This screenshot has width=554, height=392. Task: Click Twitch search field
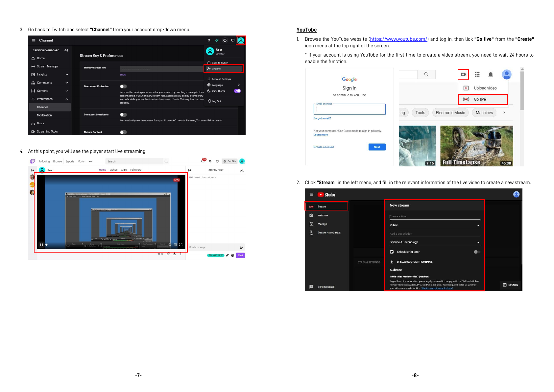click(x=134, y=161)
